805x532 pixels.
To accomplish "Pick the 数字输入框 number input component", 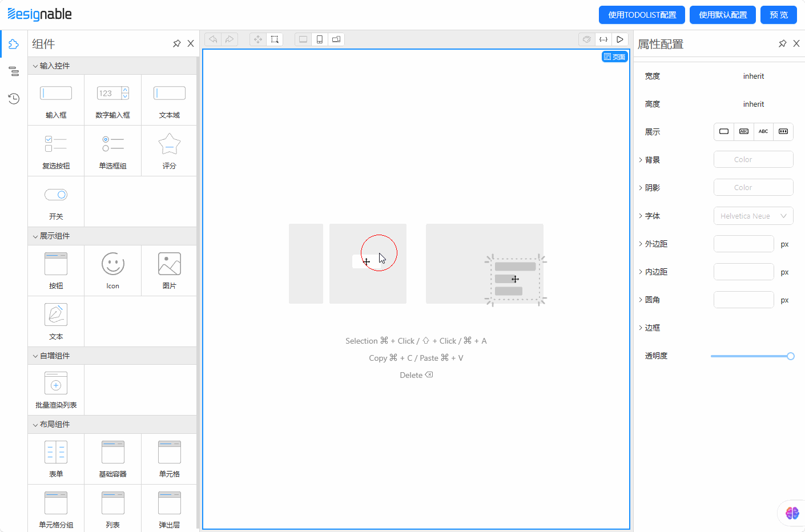I will [x=112, y=100].
